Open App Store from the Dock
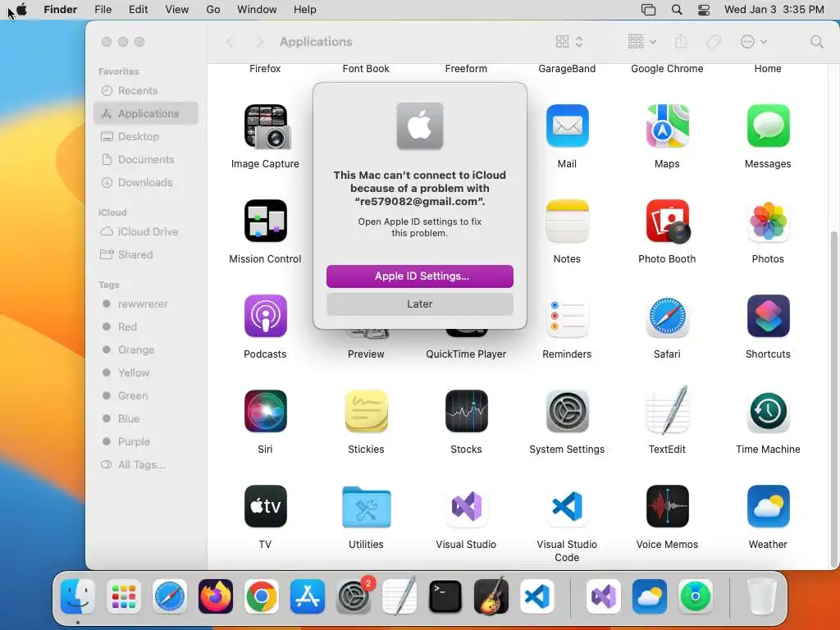The image size is (840, 630). (308, 596)
